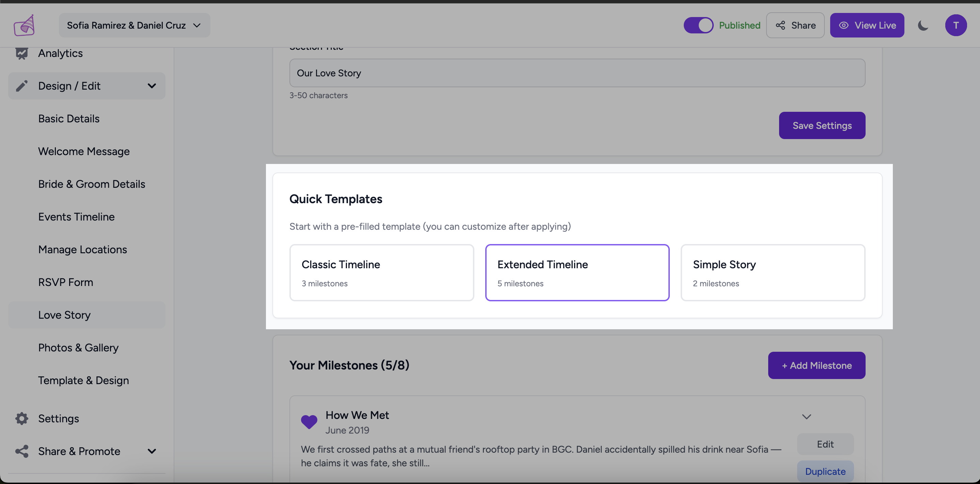
Task: Collapse the How We Met milestone chevron
Action: [807, 417]
